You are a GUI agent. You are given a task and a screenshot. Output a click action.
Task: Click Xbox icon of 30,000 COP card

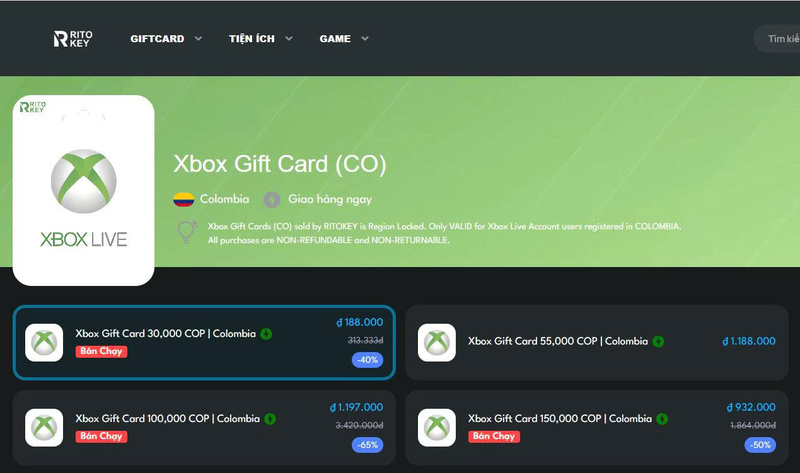(x=44, y=342)
